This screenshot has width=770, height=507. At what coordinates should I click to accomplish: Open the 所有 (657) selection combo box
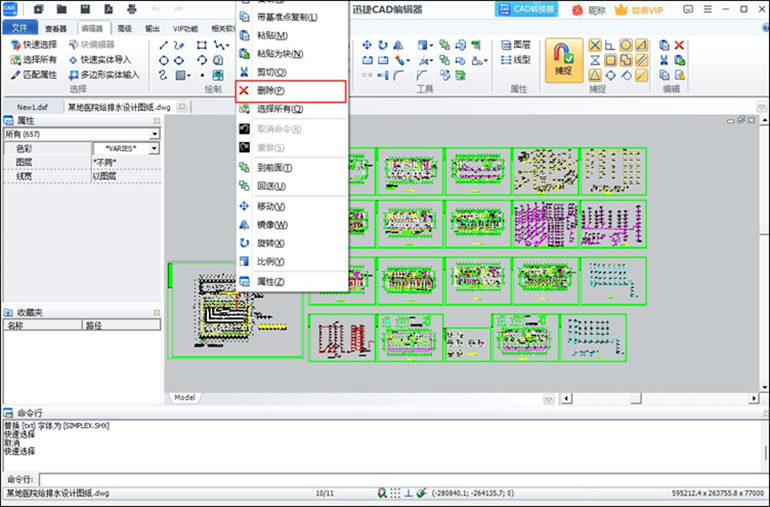pyautogui.click(x=82, y=134)
